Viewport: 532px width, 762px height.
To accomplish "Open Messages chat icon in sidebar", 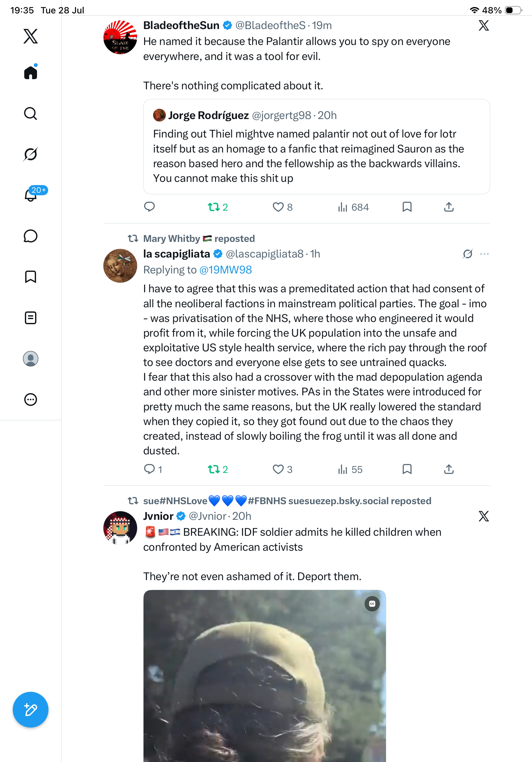I will pos(31,236).
